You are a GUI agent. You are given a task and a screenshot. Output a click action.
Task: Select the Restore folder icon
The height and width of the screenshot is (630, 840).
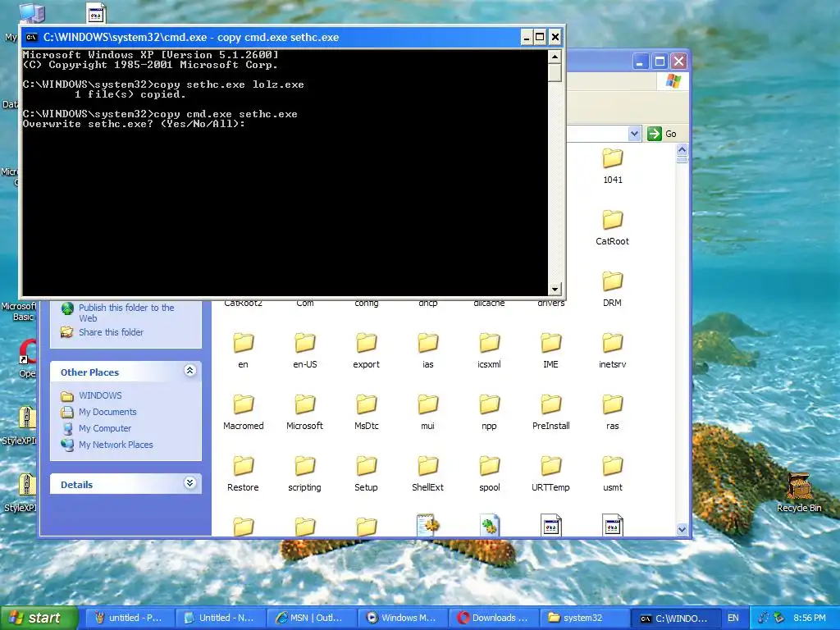pos(243,466)
